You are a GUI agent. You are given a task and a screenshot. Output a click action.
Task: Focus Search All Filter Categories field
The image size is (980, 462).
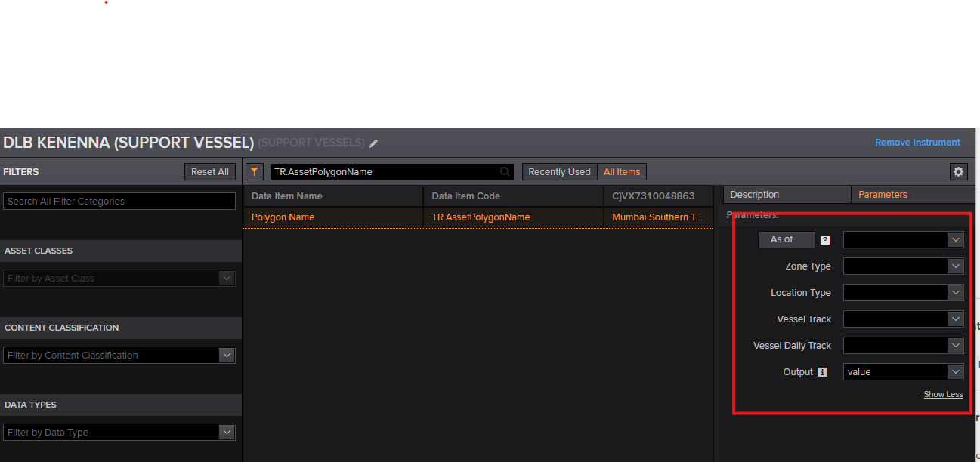[119, 202]
